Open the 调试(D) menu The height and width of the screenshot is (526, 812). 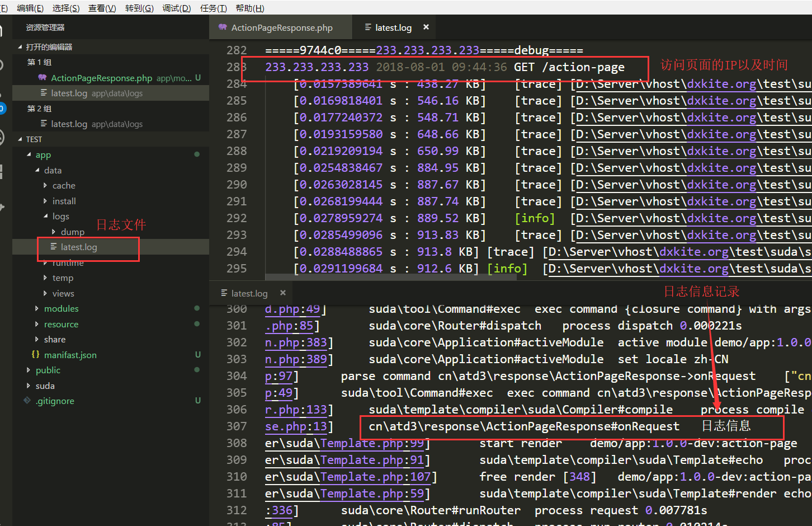tap(176, 8)
